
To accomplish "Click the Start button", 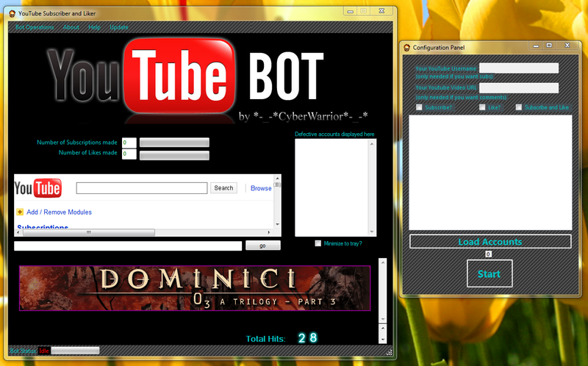I will pyautogui.click(x=490, y=273).
